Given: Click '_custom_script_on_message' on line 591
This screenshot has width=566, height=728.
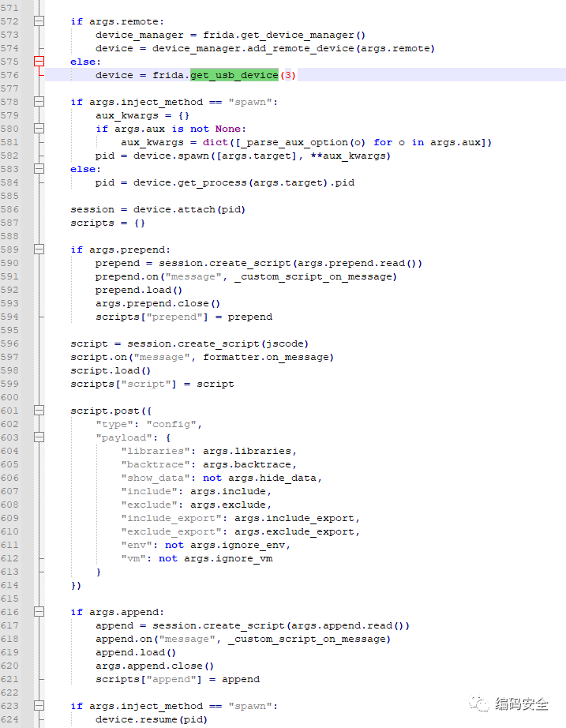Looking at the screenshot, I should [313, 276].
